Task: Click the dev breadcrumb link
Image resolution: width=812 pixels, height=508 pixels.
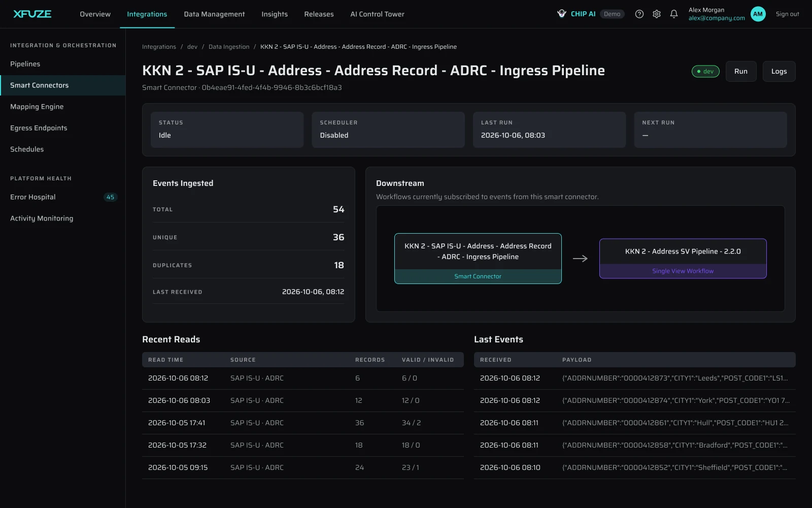Action: (192, 47)
